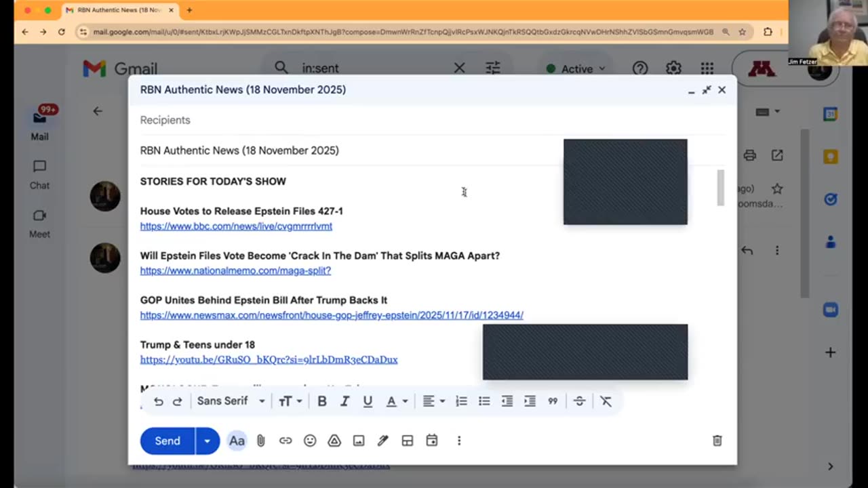Screen dimensions: 868x488
Task: Discard the draft with trash icon
Action: 717,441
